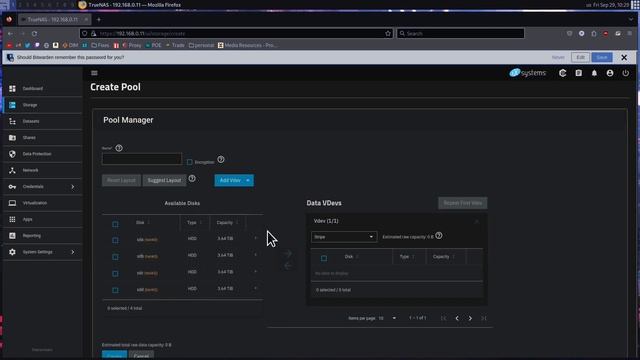Open the alerts bell icon
This screenshot has width=640, height=360.
(594, 73)
